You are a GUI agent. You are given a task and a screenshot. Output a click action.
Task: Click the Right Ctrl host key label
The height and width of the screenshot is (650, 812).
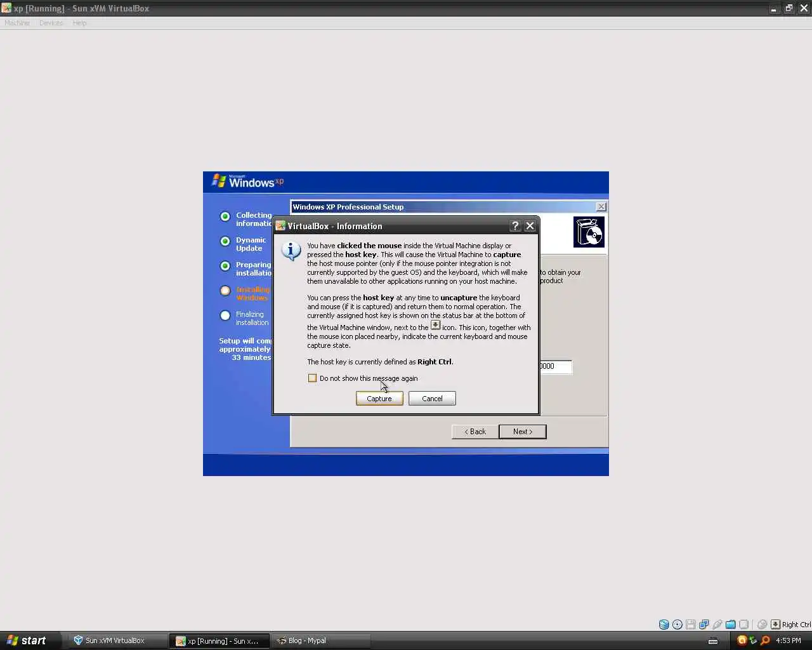[x=796, y=625]
